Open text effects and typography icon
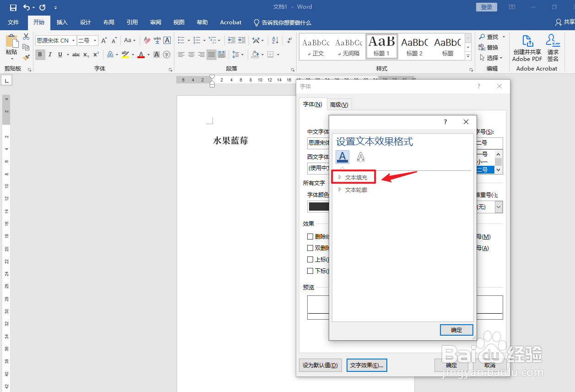The image size is (575, 392). tap(110, 54)
